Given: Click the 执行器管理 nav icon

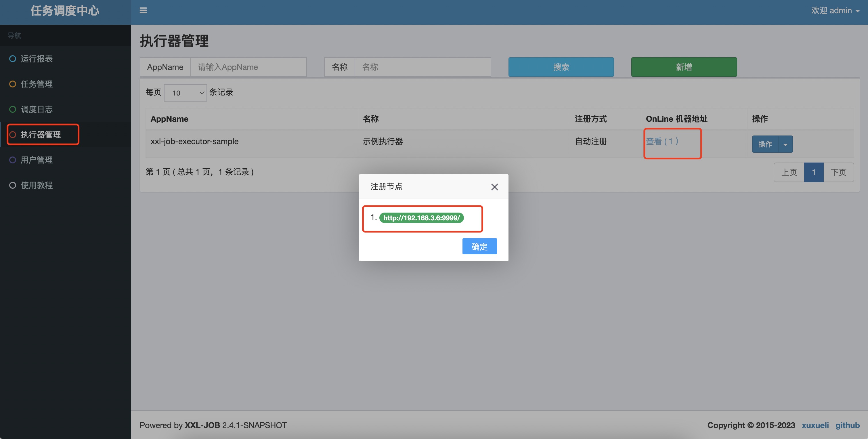Looking at the screenshot, I should 12,134.
